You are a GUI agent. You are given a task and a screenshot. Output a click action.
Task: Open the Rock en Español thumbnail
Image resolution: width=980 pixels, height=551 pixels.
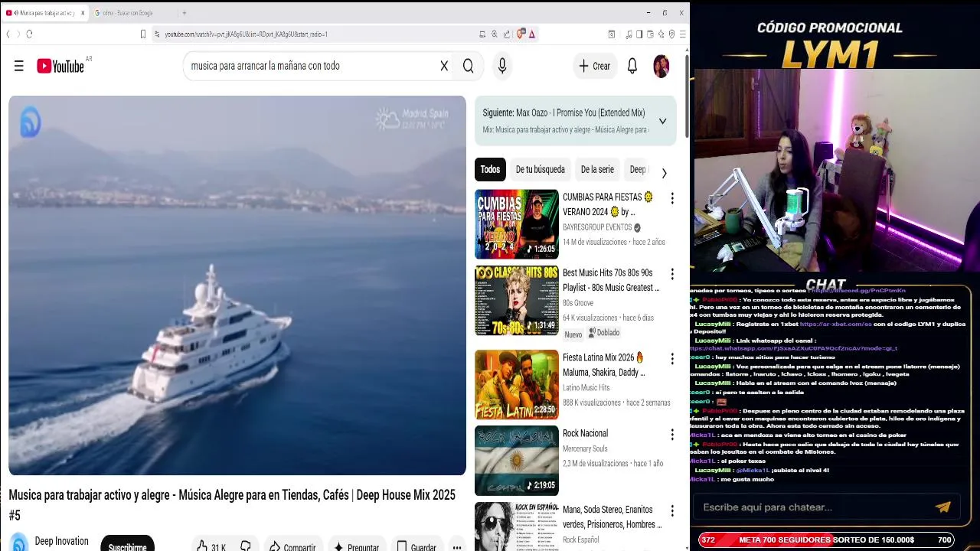pos(517,527)
